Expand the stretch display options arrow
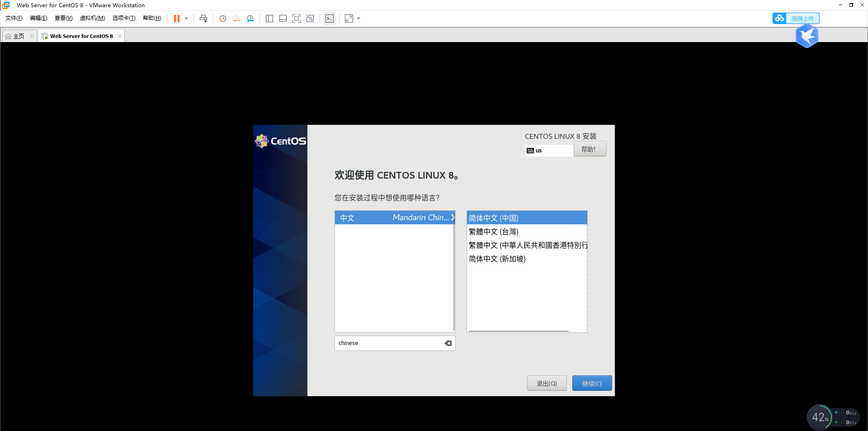 tap(359, 19)
